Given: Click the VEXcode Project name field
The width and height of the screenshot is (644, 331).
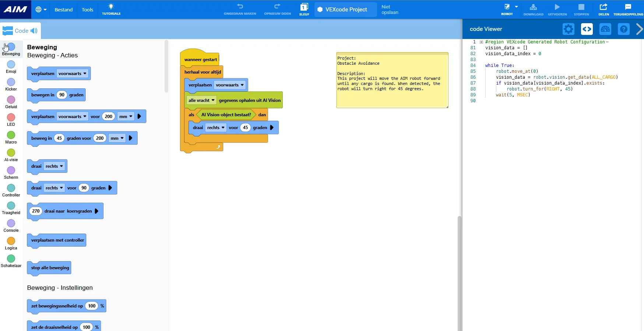Looking at the screenshot, I should tap(346, 10).
